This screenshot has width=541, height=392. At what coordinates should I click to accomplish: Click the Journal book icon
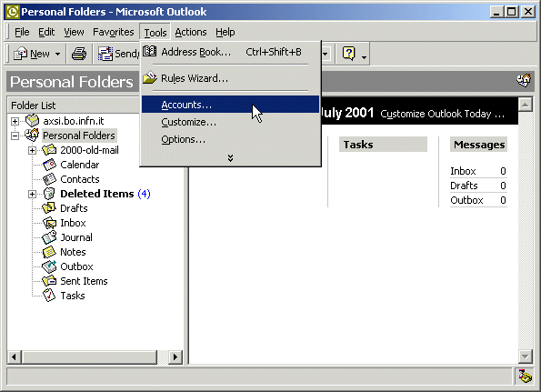click(x=49, y=237)
